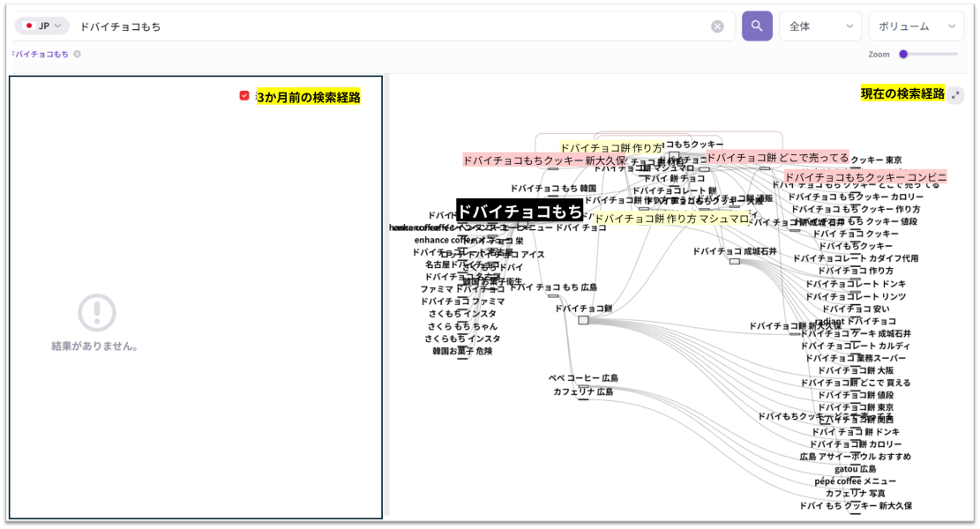Expand the 現在の検索経路 panel to fullscreen
980x529 pixels.
(x=955, y=95)
